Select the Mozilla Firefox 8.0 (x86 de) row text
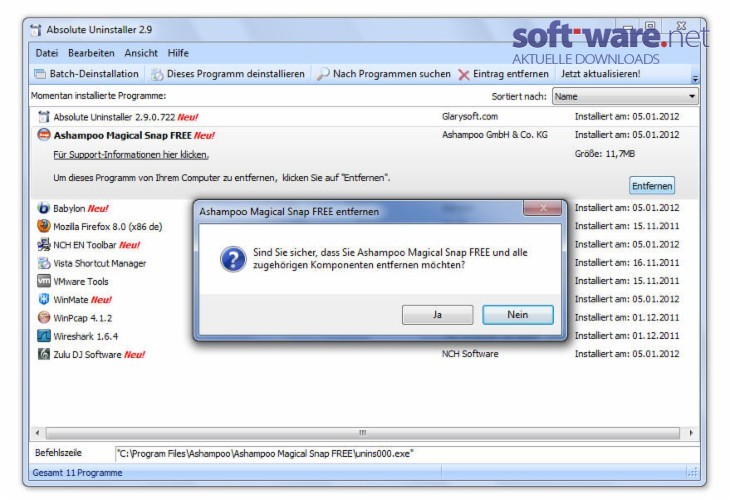Screen dimensions: 730x500 click(x=108, y=227)
